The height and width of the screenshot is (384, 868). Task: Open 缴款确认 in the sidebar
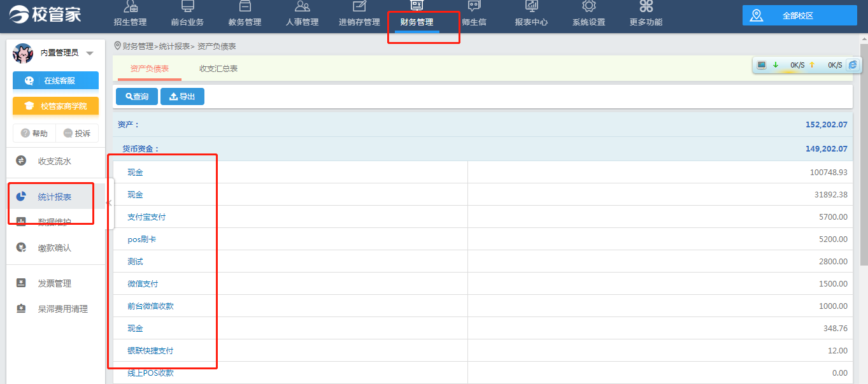pyautogui.click(x=55, y=248)
